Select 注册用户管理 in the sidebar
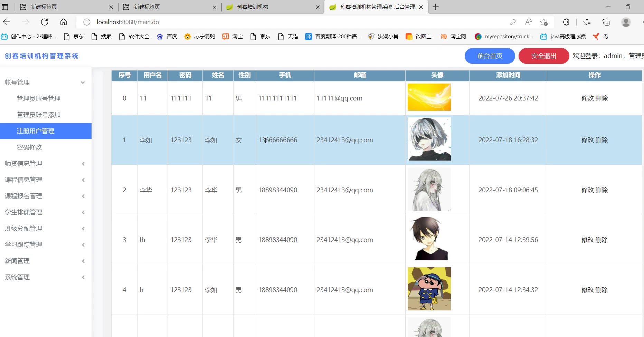 click(46, 131)
